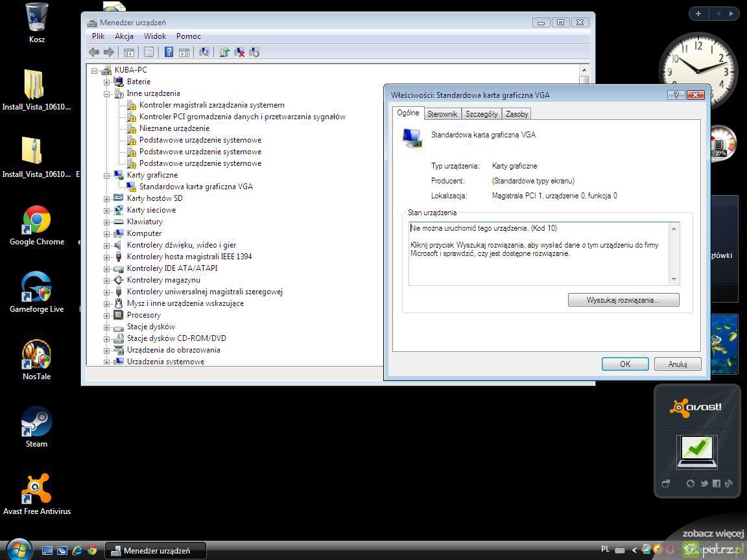Expand the Karty sieciowe node
This screenshot has height=560, width=747.
107,210
